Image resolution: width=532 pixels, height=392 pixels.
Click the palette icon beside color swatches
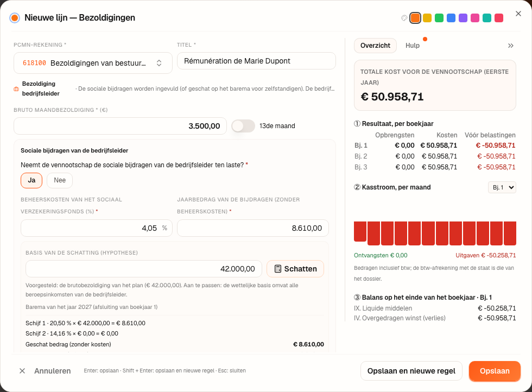[404, 18]
